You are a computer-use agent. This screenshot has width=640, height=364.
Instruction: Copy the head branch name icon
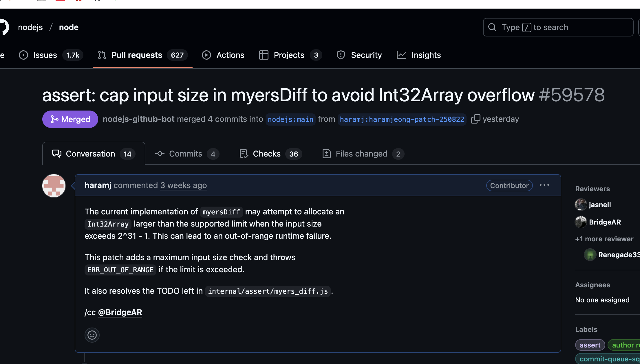tap(476, 119)
